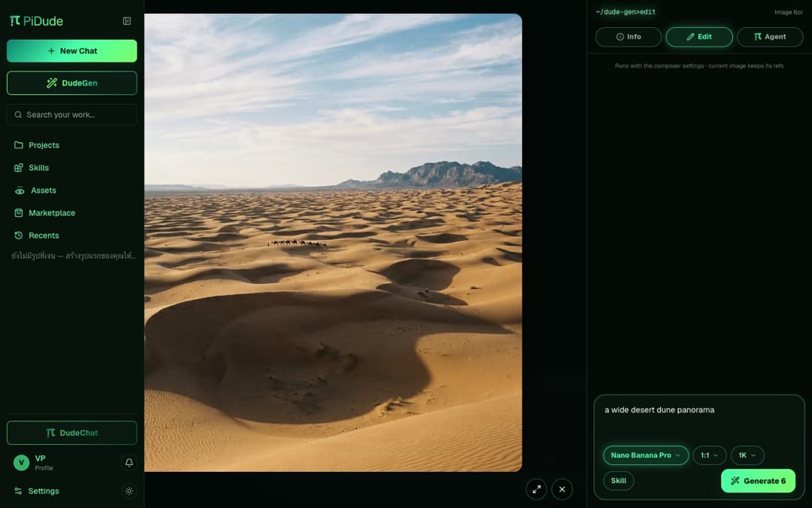Collapse the sidebar panel icon
Image resolution: width=812 pixels, height=508 pixels.
tap(127, 21)
